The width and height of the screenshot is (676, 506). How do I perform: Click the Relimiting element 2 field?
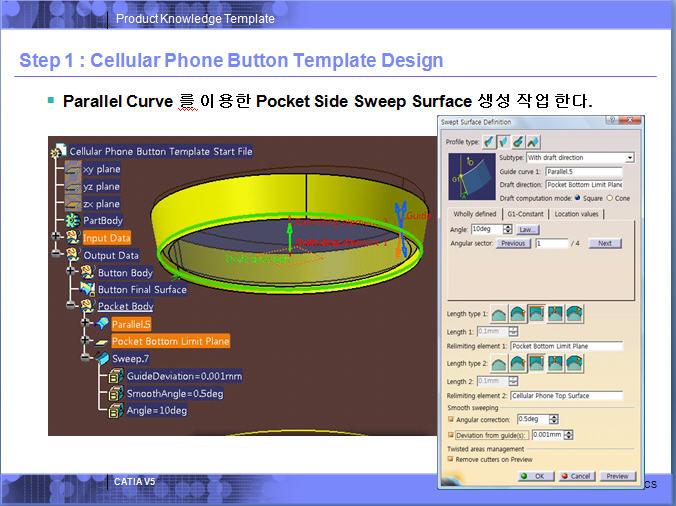coord(566,396)
